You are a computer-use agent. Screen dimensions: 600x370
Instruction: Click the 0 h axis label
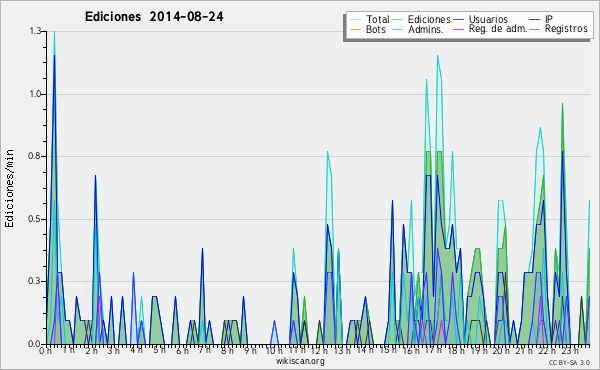[x=45, y=350]
